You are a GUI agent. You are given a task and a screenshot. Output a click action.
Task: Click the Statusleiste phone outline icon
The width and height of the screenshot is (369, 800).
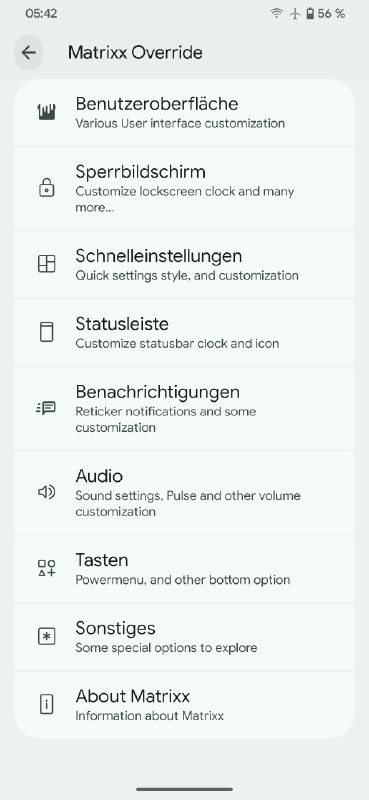tap(46, 332)
